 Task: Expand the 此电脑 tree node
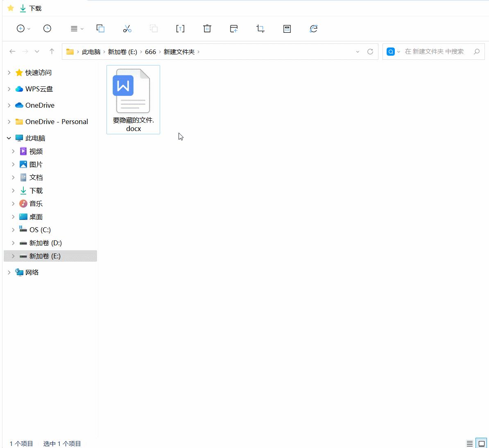[x=9, y=138]
